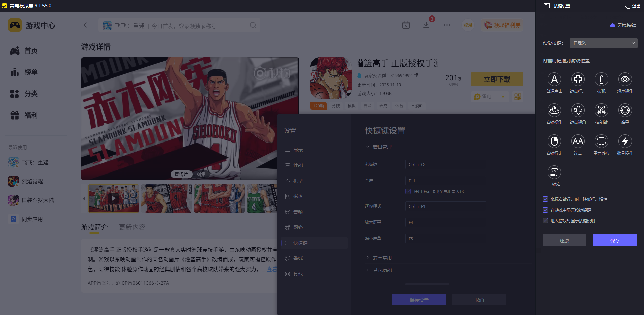Click the 全屏 hotkey field showing F11
The height and width of the screenshot is (315, 644).
pyautogui.click(x=445, y=181)
